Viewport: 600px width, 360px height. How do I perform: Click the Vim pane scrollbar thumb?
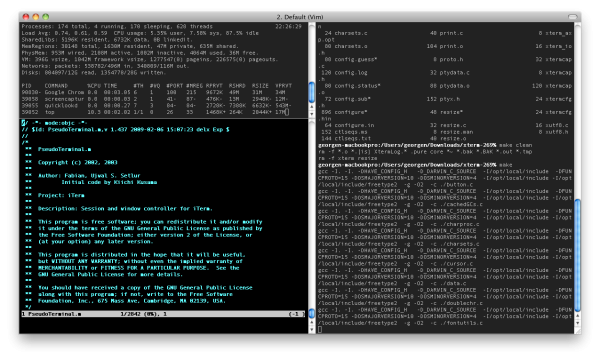point(311,313)
